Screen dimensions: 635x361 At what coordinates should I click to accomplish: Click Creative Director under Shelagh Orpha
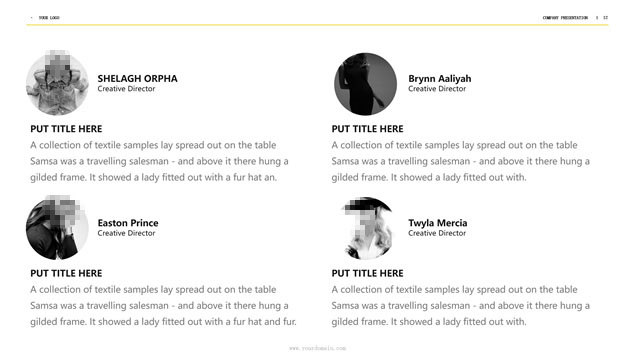click(126, 89)
